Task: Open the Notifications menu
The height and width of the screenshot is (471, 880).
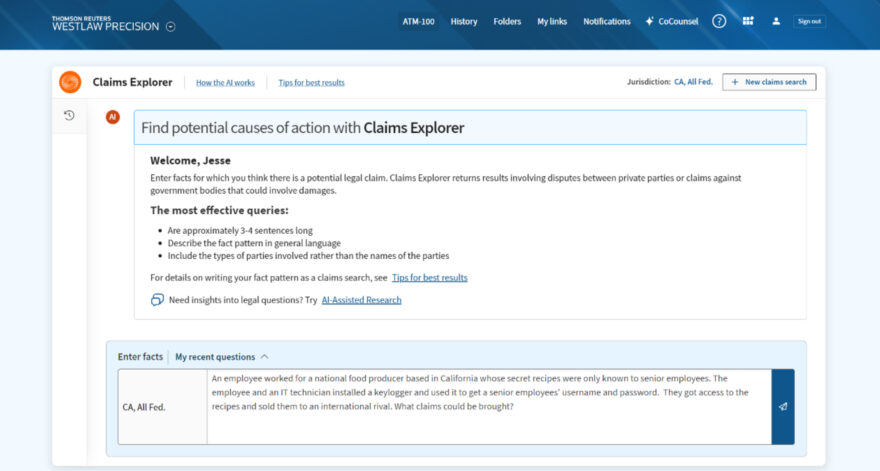Action: [607, 21]
